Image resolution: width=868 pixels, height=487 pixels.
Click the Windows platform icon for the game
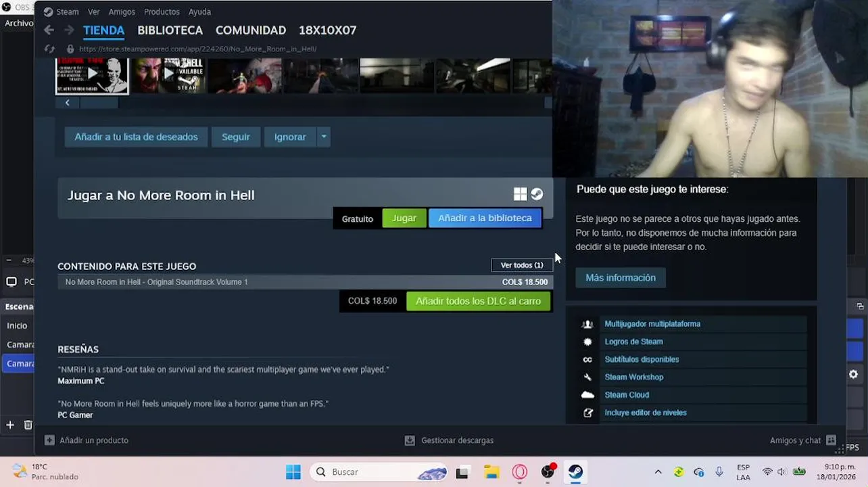coord(520,195)
